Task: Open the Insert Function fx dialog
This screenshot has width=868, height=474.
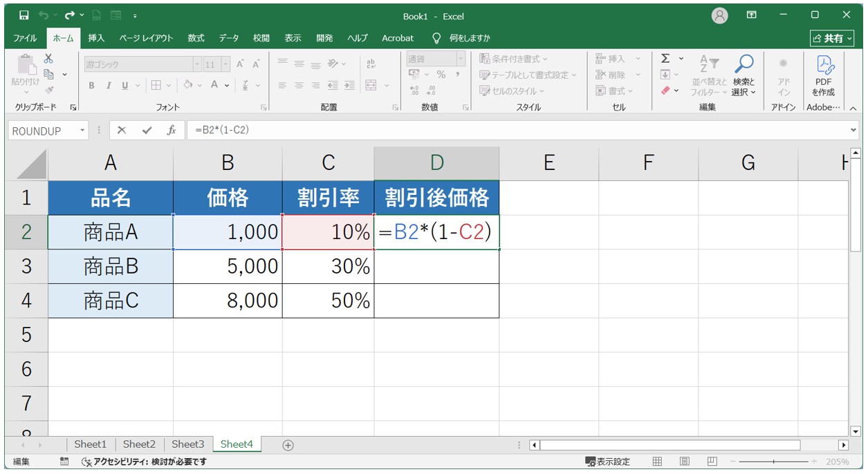Action: pyautogui.click(x=171, y=131)
